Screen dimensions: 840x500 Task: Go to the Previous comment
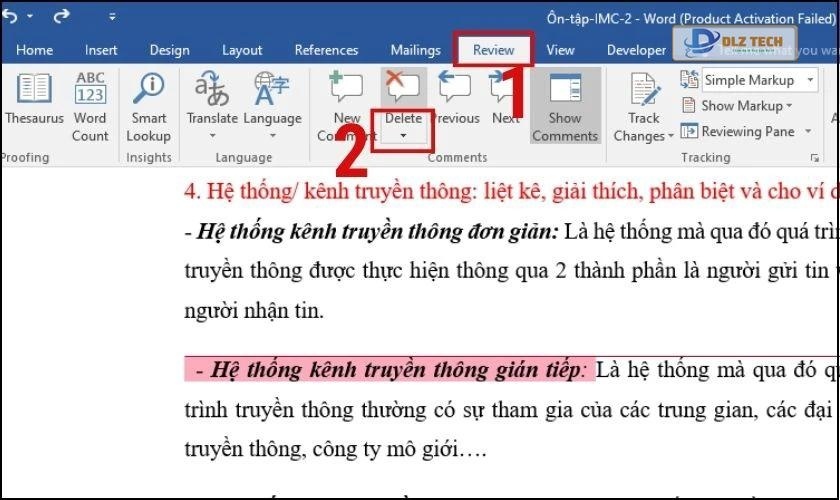pyautogui.click(x=456, y=100)
